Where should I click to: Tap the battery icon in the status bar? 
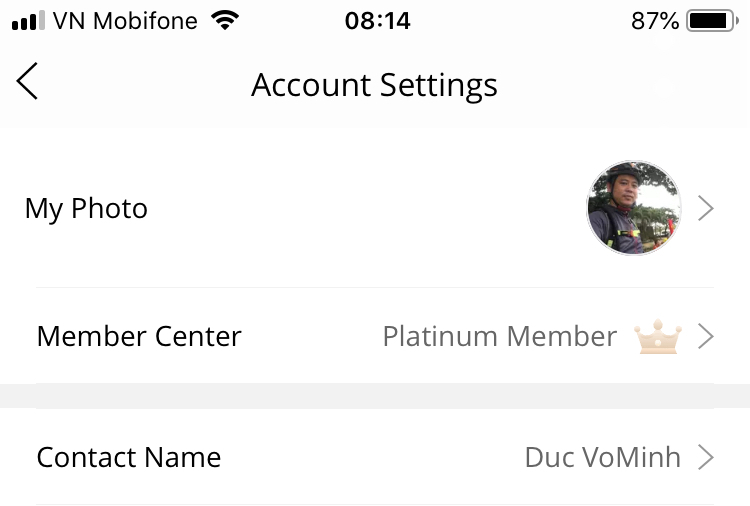coord(712,21)
